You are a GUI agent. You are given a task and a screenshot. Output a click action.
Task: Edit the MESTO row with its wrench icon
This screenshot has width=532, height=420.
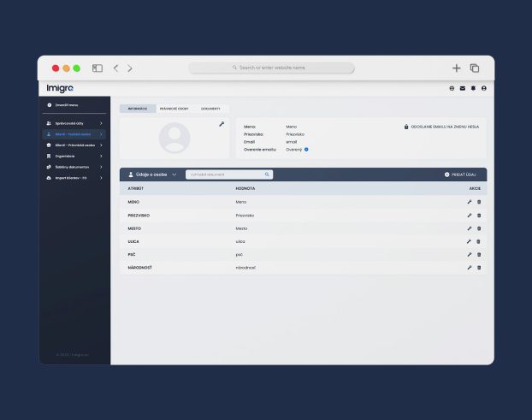click(470, 228)
